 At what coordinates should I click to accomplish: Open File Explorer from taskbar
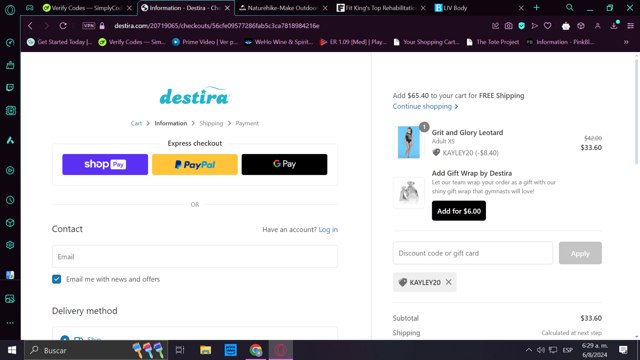click(x=205, y=350)
